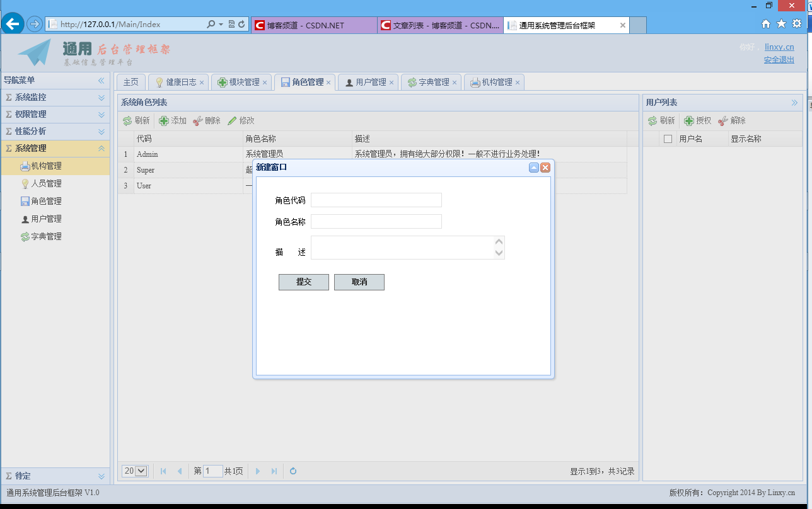Image resolution: width=812 pixels, height=509 pixels.
Task: Collapse the 导航菜单 sidebar panel
Action: pos(101,81)
